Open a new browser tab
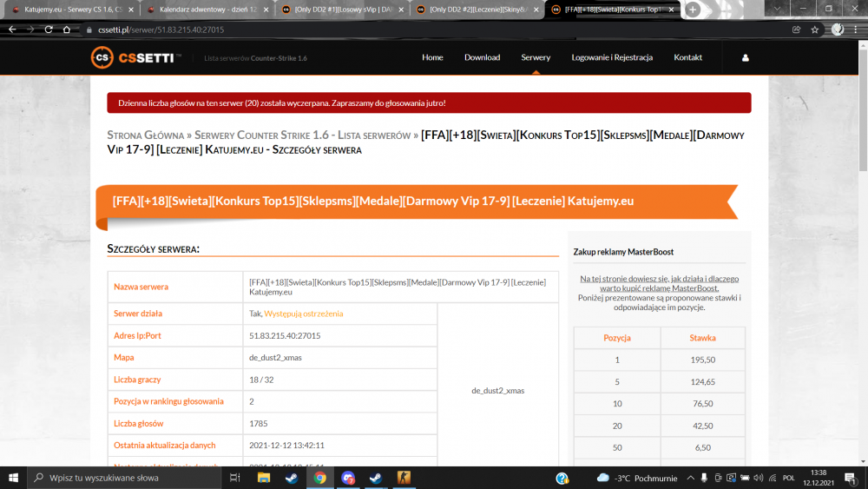The width and height of the screenshot is (868, 489). coord(693,10)
